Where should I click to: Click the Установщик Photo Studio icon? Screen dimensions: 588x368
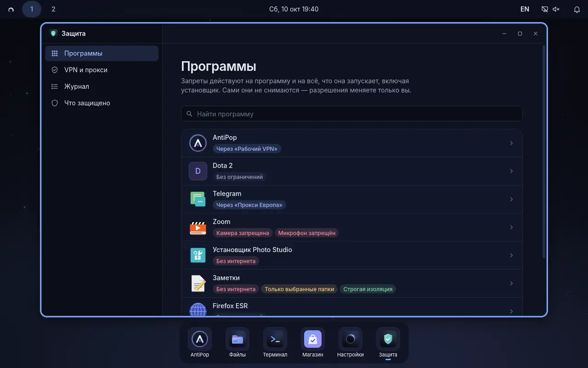click(198, 255)
